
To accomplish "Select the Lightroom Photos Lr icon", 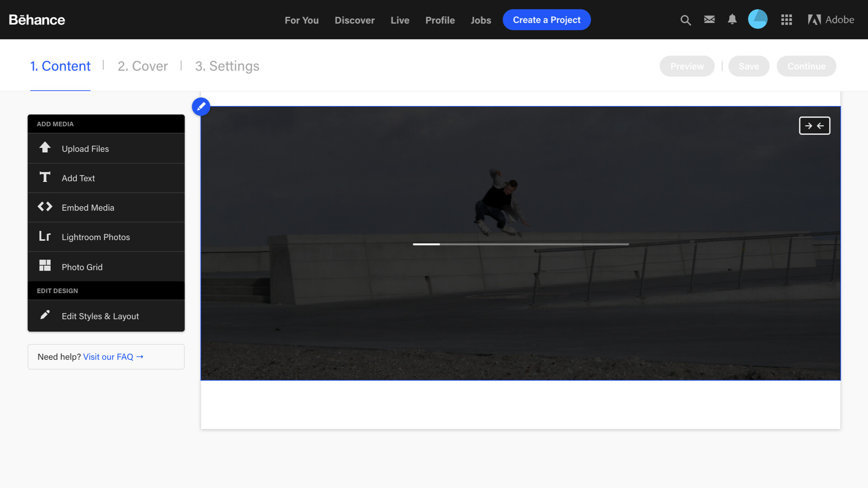I will click(45, 236).
